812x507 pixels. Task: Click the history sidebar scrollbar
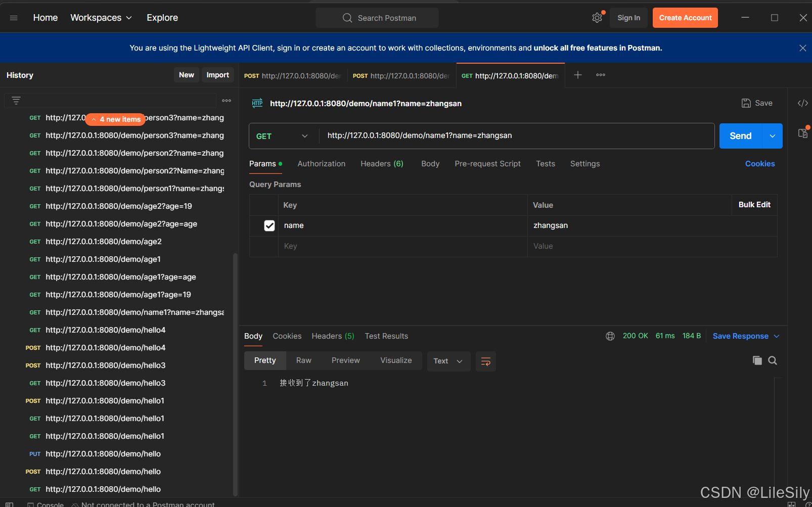click(235, 374)
